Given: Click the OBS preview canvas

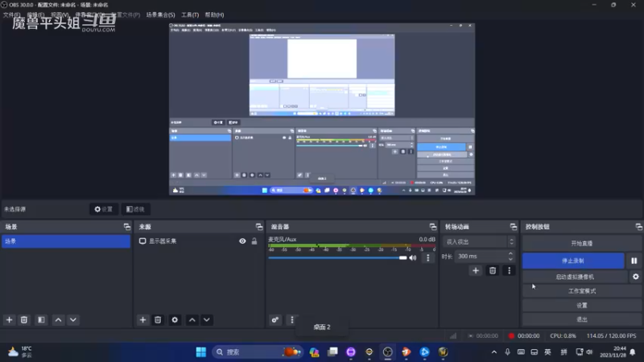Looking at the screenshot, I should pos(322,109).
